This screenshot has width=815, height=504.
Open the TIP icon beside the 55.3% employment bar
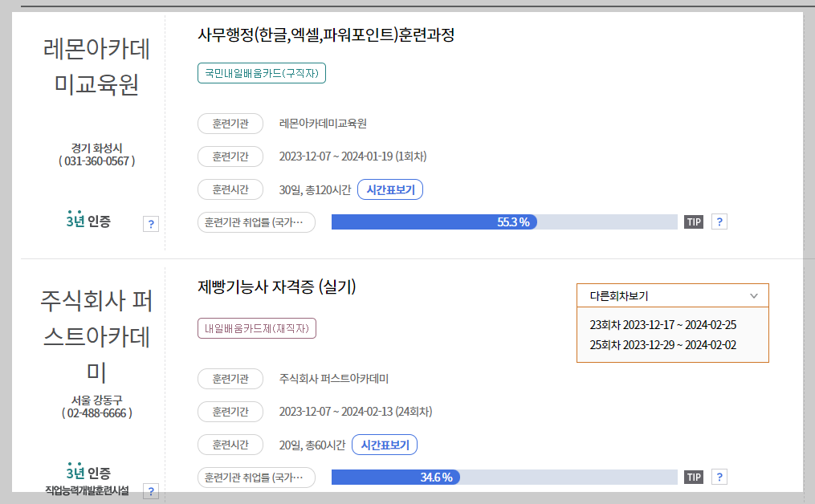pos(693,222)
